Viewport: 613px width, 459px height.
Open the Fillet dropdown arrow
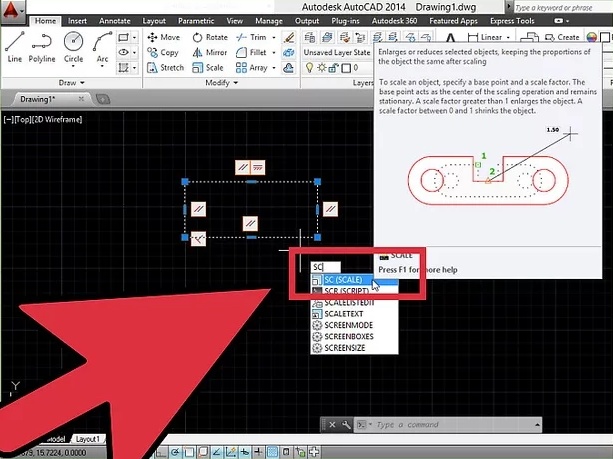[x=274, y=52]
